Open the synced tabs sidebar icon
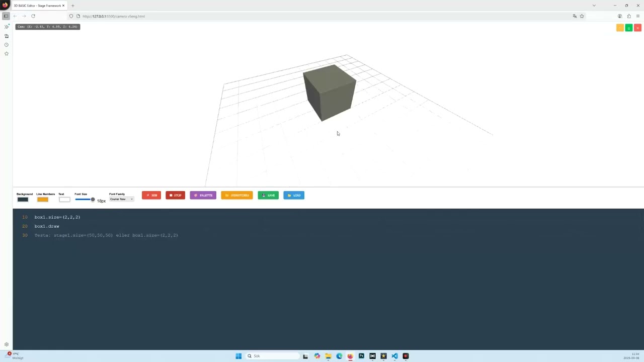 point(7,36)
